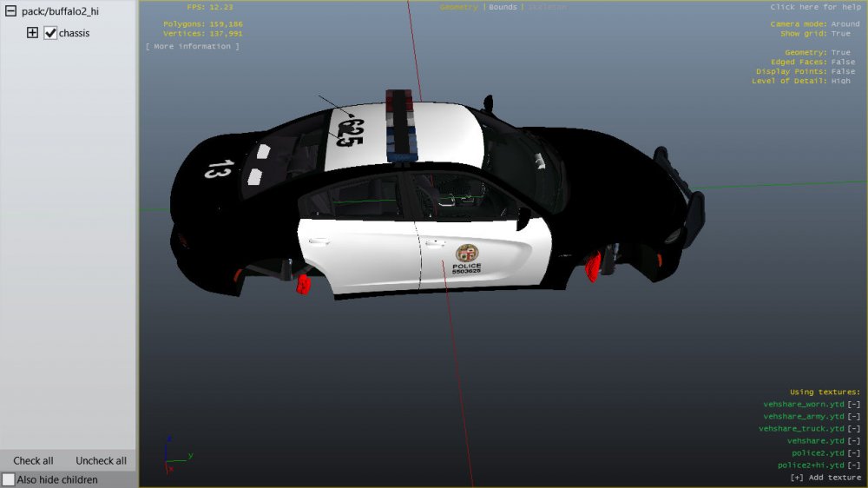Image resolution: width=868 pixels, height=488 pixels.
Task: Collapse the pack:/buffalo2_hi tree root
Action: point(10,11)
